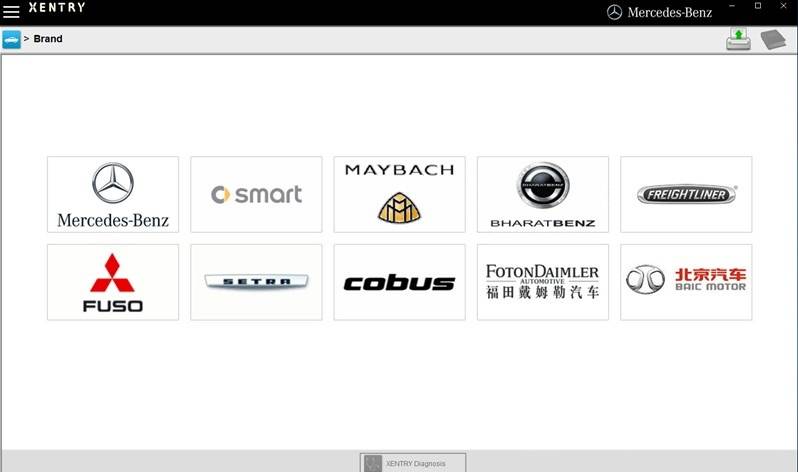This screenshot has height=472, width=798.
Task: Choose the Maybach brand tile
Action: pyautogui.click(x=400, y=195)
